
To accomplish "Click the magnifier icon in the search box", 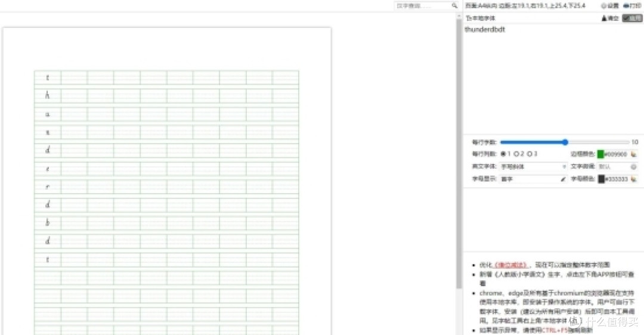I will tap(454, 6).
